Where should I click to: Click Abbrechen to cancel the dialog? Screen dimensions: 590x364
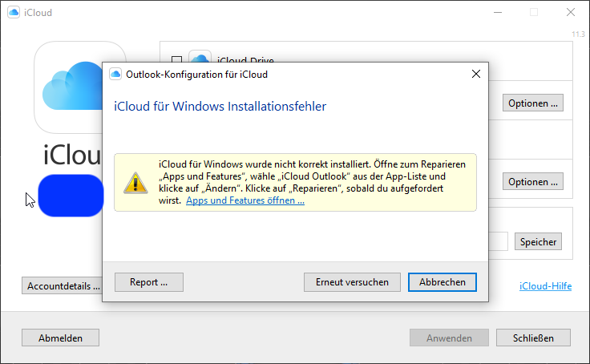pyautogui.click(x=442, y=282)
